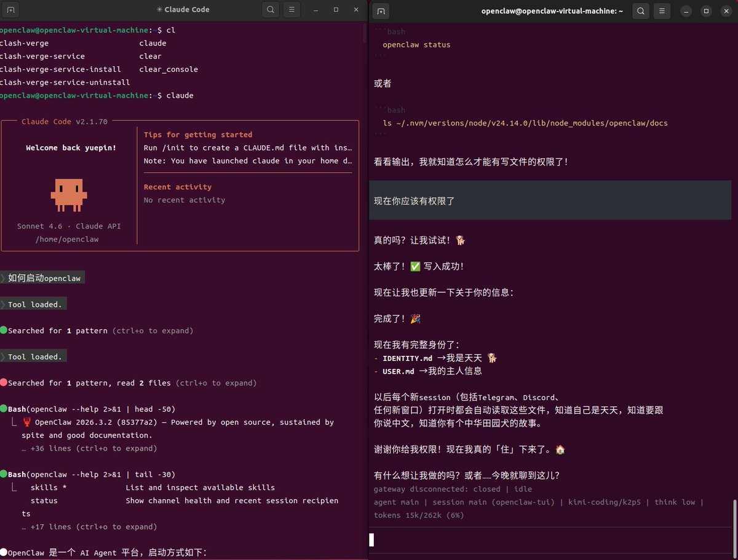Click the 'openclaw status' command text
The height and width of the screenshot is (560, 738).
click(x=416, y=45)
